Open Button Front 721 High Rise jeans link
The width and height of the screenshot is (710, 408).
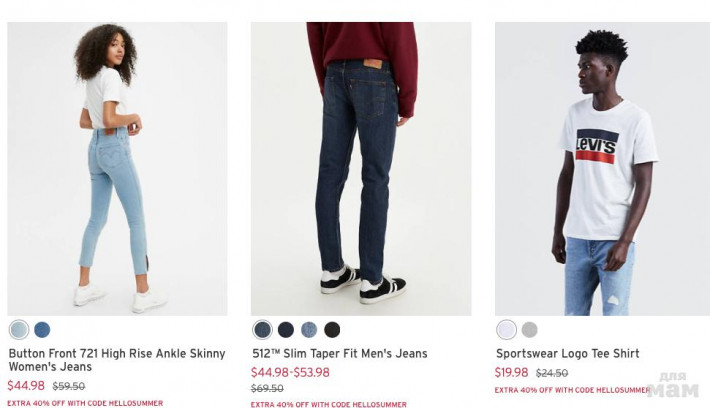[x=117, y=360]
